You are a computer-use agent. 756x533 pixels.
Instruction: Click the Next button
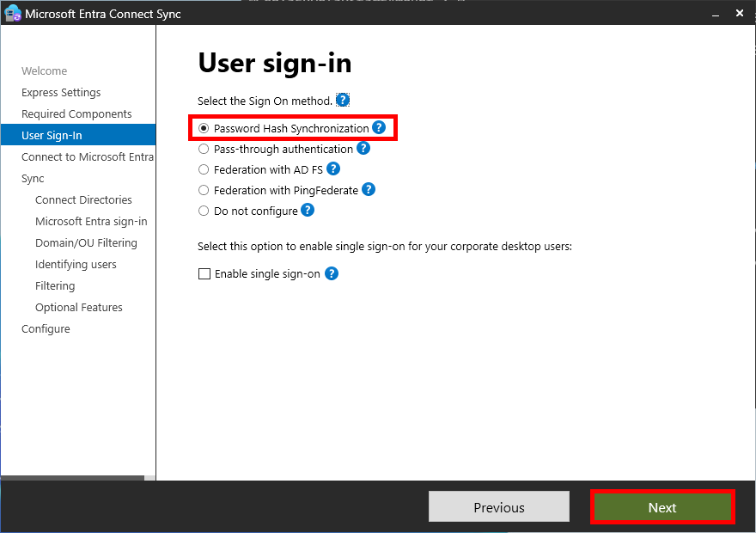point(661,505)
